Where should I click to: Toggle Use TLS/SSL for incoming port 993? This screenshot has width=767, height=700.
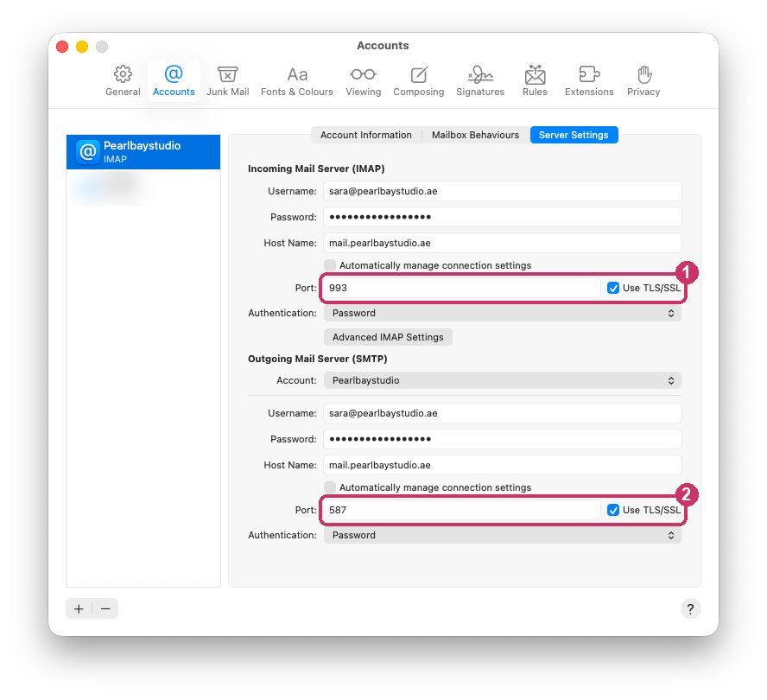613,288
